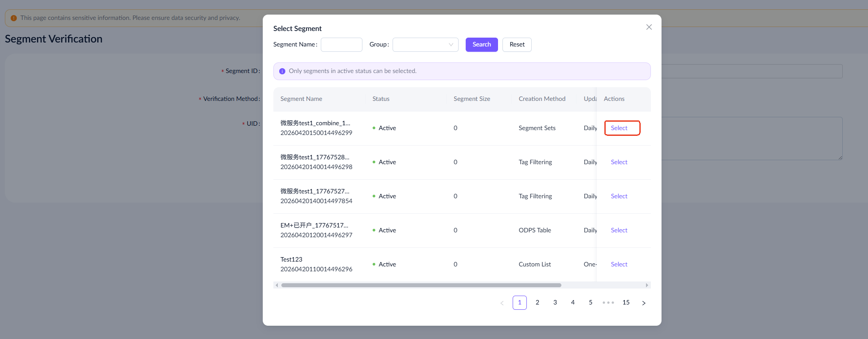Select the EM+已开户 ODPS Table segment
The width and height of the screenshot is (868, 339).
619,231
